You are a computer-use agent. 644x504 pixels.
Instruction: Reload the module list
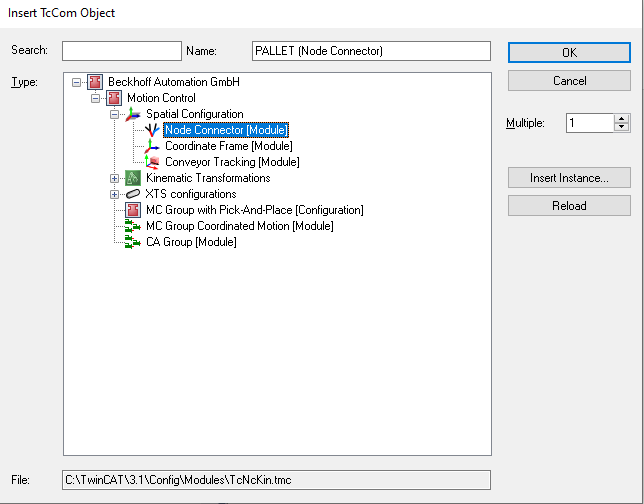coord(569,205)
